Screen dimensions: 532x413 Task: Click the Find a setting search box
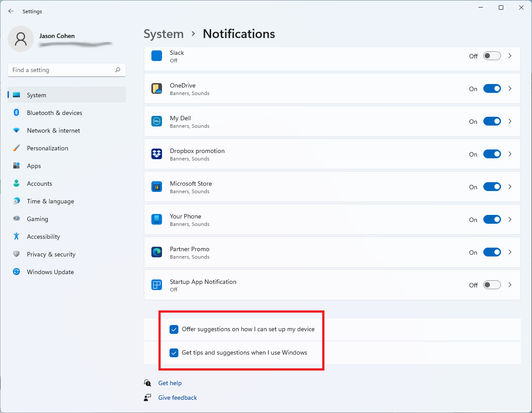pyautogui.click(x=61, y=70)
